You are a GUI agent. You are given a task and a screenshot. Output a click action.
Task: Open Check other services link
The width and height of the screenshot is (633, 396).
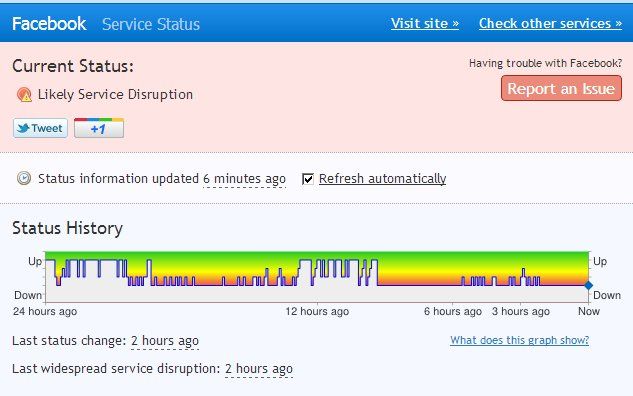pyautogui.click(x=550, y=23)
